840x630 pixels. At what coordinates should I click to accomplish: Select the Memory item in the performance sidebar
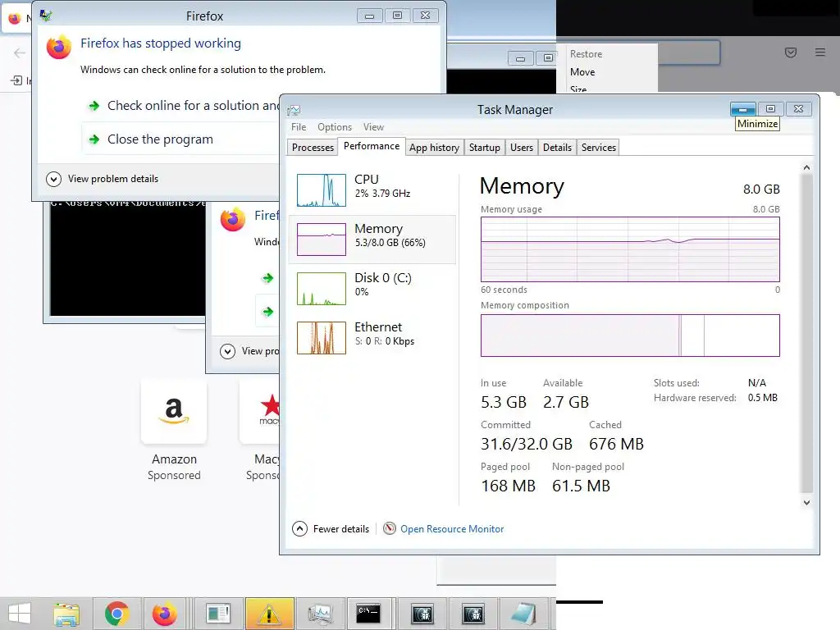[x=372, y=240]
